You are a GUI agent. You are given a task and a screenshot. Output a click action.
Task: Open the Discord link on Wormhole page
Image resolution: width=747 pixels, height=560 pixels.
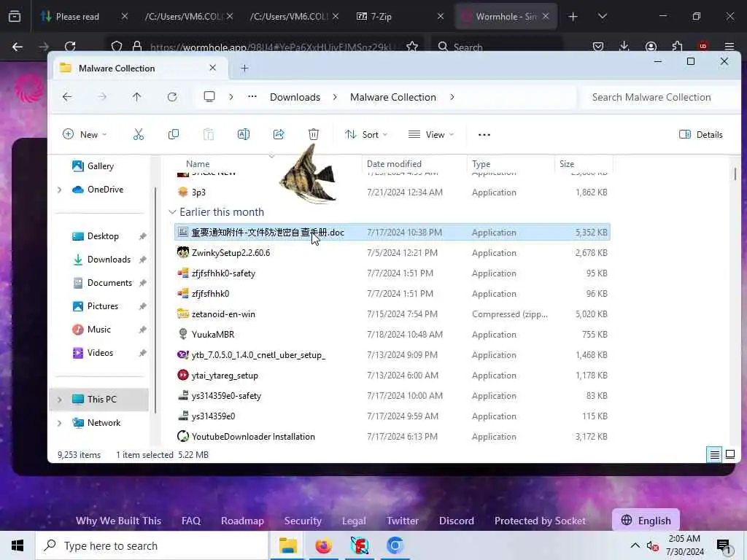[x=457, y=521]
